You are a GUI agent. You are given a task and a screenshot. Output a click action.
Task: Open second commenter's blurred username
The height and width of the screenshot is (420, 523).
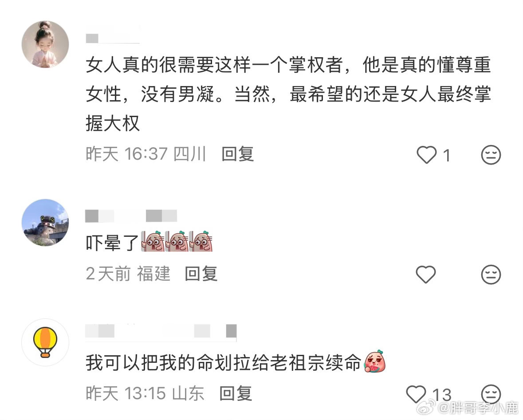[131, 216]
